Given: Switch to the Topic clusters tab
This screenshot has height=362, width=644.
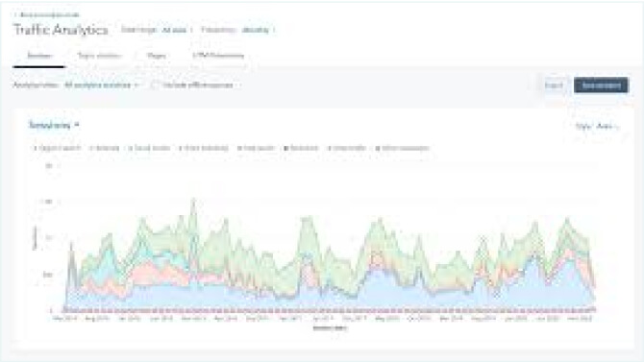Looking at the screenshot, I should [99, 56].
